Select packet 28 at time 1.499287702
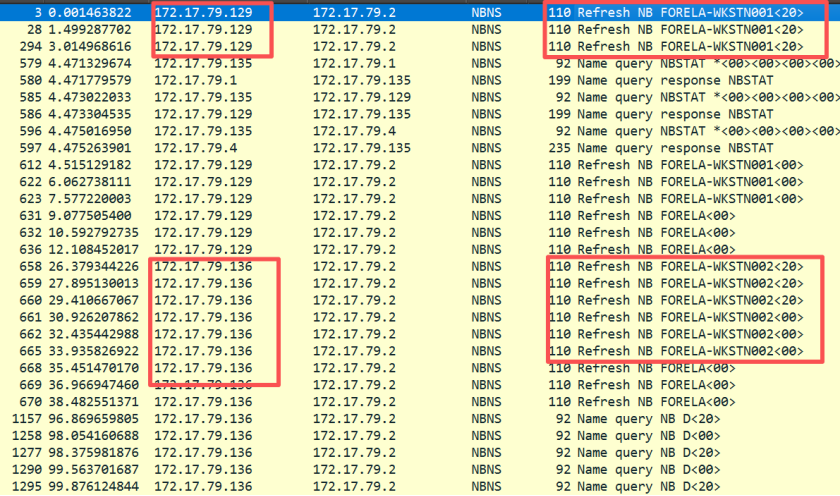The image size is (840, 496). [420, 29]
